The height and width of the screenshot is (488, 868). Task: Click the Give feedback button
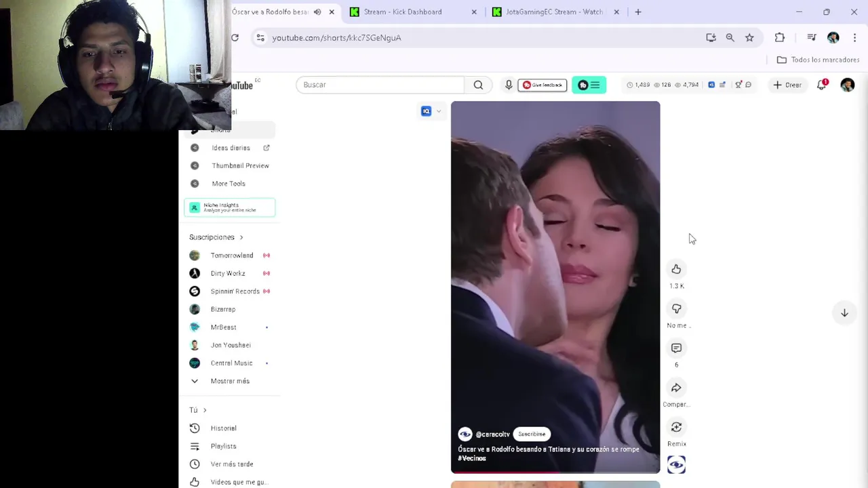pyautogui.click(x=542, y=85)
